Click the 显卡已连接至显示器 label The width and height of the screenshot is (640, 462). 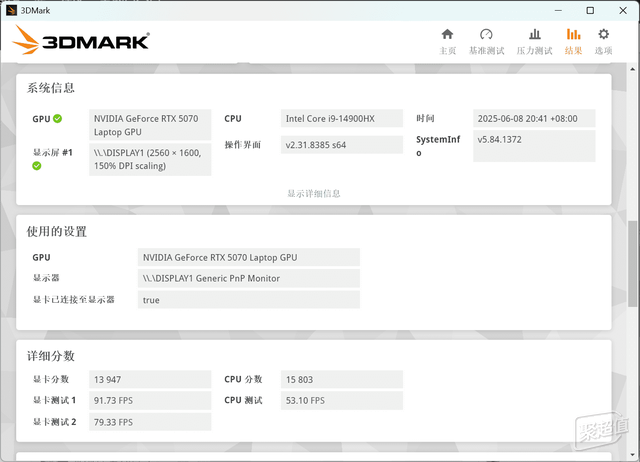tap(73, 300)
